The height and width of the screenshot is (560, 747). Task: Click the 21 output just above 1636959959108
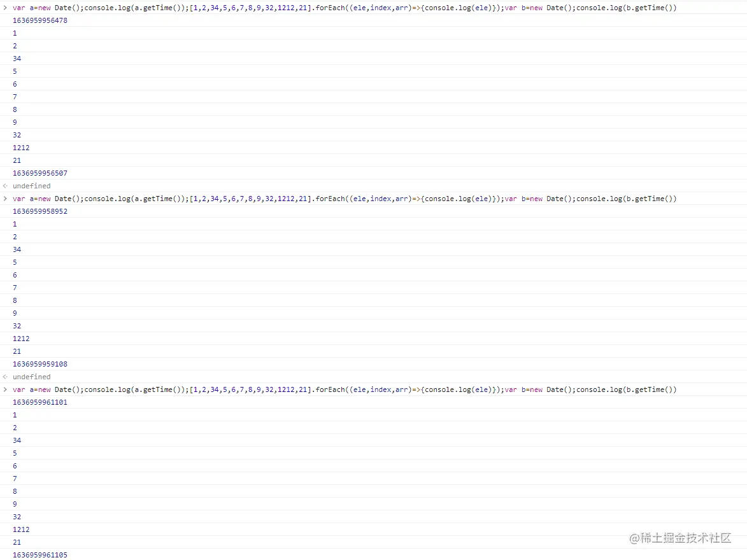[x=17, y=351]
